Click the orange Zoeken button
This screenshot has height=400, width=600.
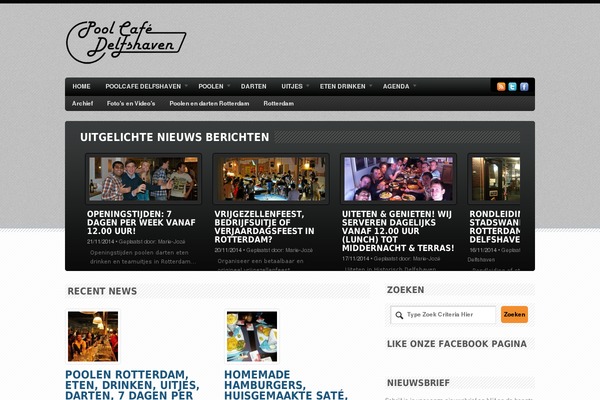click(514, 315)
